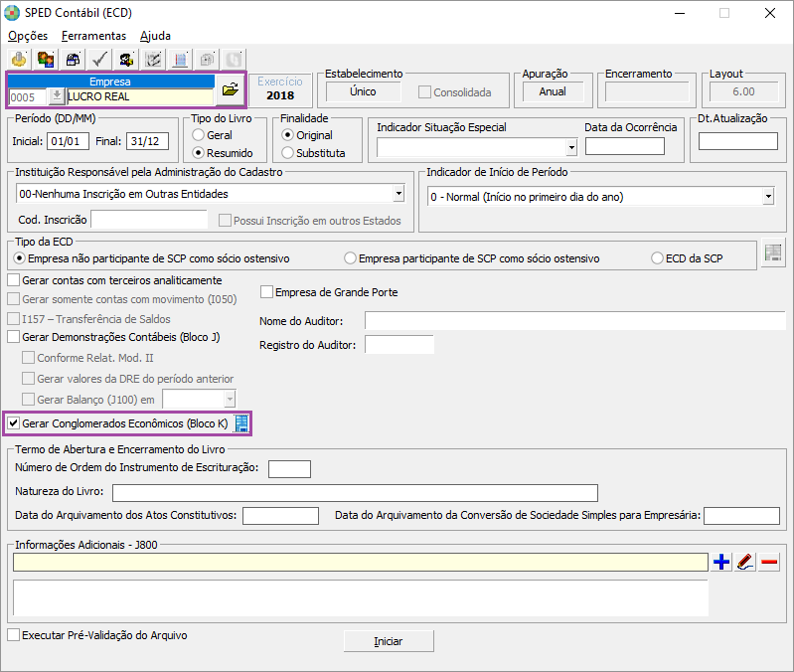Click the Anual apuração button
Image resolution: width=794 pixels, height=672 pixels.
click(553, 91)
